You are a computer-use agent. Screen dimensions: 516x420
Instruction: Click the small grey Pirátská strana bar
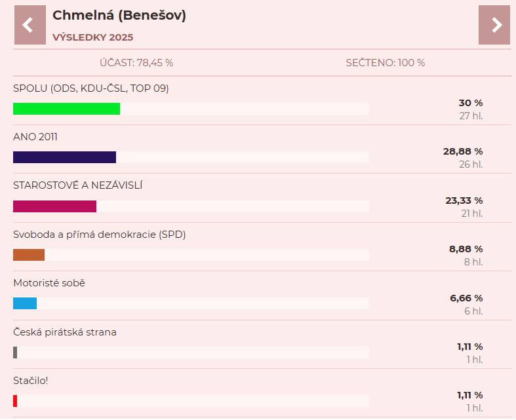coord(15,353)
